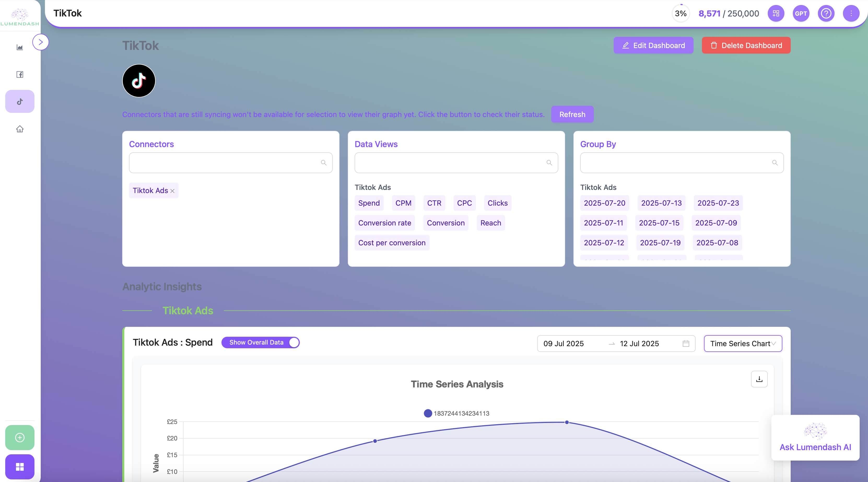The image size is (868, 482).
Task: Select the TikTok sidebar icon
Action: [20, 101]
